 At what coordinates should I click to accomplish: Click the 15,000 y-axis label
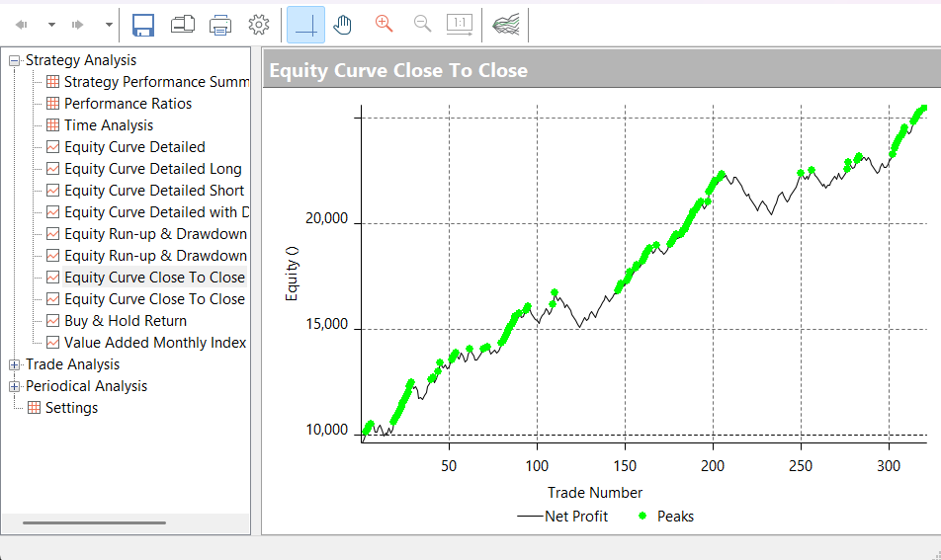[x=326, y=324]
